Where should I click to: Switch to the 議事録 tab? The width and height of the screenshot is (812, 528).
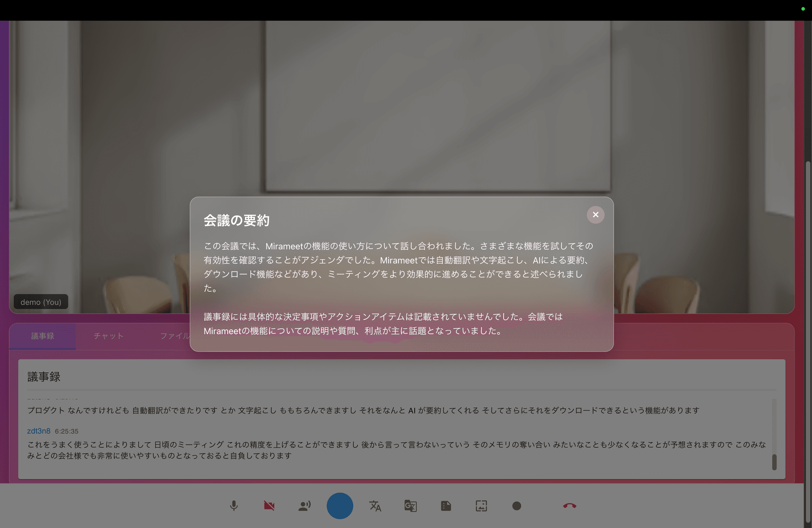point(42,336)
